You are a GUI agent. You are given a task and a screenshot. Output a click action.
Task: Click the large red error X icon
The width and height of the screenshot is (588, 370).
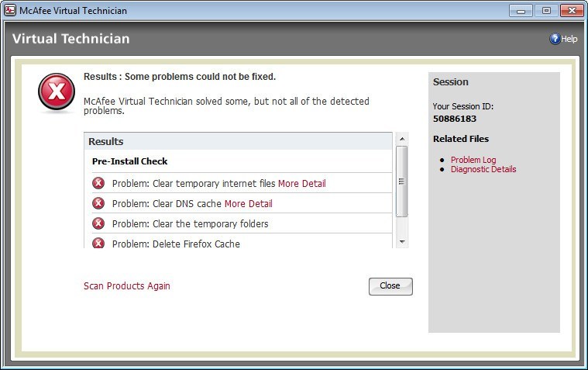[x=57, y=92]
